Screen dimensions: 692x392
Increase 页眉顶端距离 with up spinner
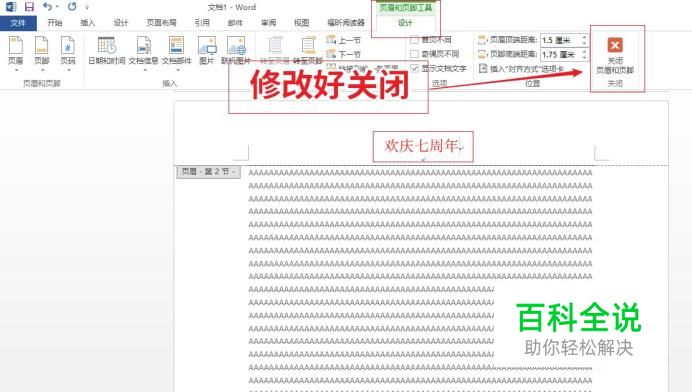pyautogui.click(x=584, y=38)
